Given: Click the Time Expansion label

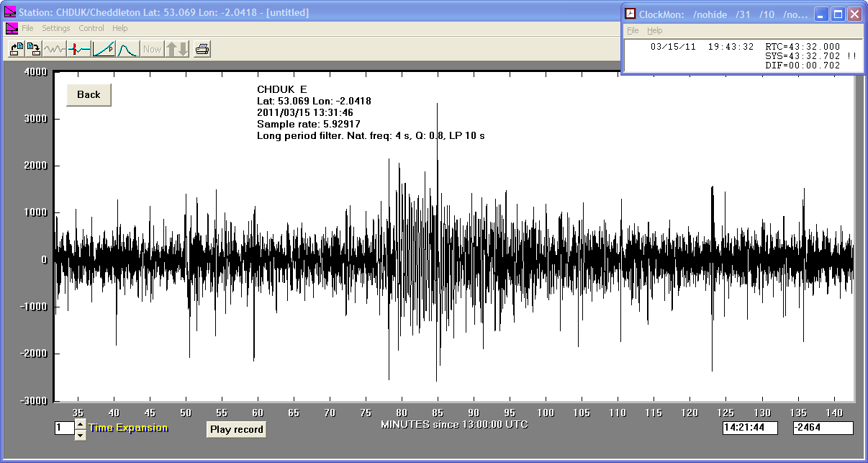Looking at the screenshot, I should (128, 428).
